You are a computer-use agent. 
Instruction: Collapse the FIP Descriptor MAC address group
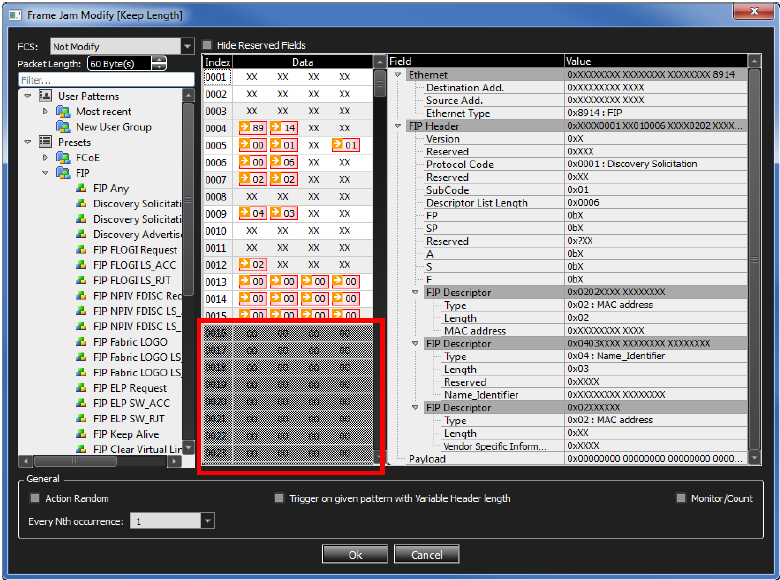point(415,292)
